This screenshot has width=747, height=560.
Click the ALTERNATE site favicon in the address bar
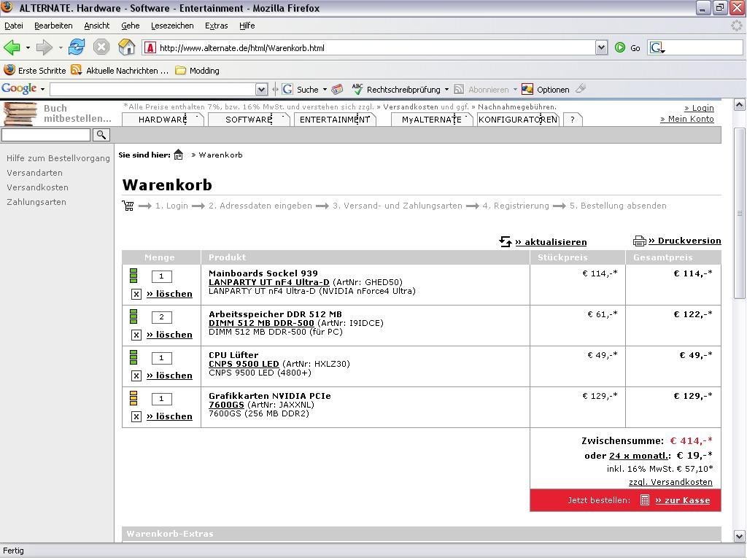pos(150,47)
